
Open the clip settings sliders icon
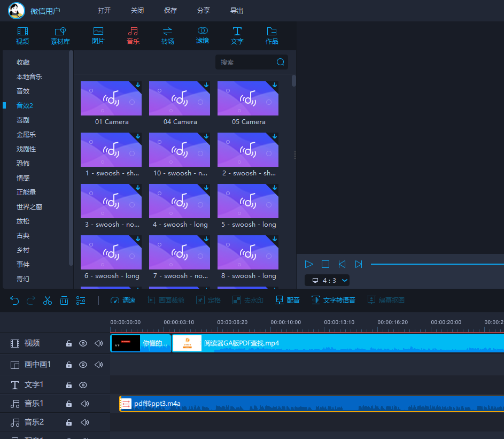pos(81,301)
